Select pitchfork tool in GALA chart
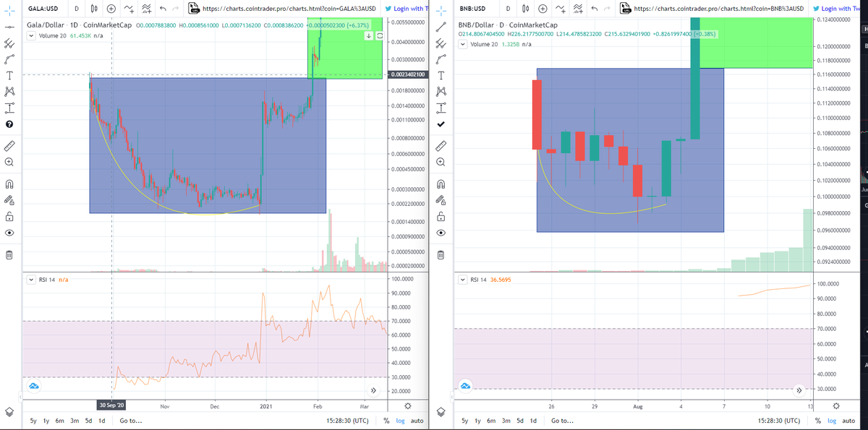868x430 pixels. pos(9,43)
